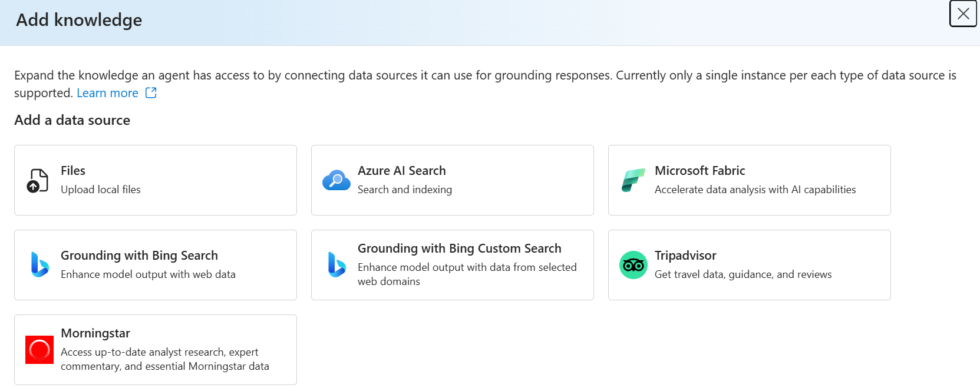
Task: Click the Bing logo beside Bing Custom Search
Action: [336, 265]
